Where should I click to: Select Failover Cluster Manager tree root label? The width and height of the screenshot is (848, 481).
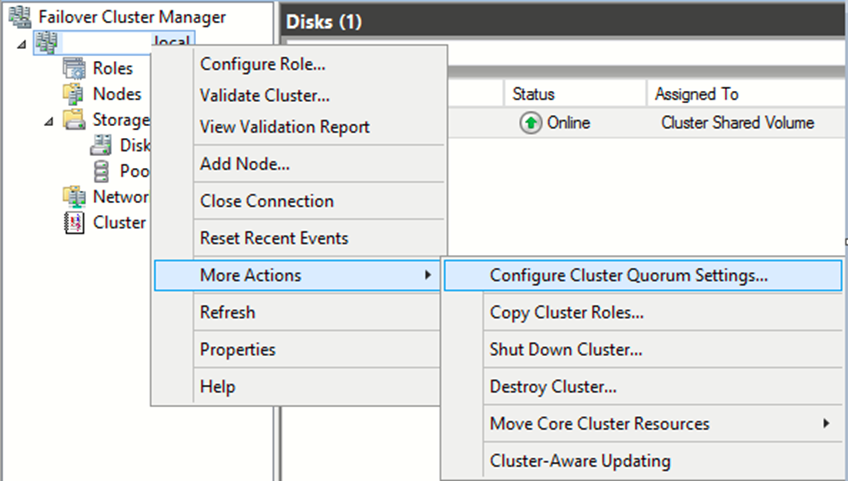132,17
